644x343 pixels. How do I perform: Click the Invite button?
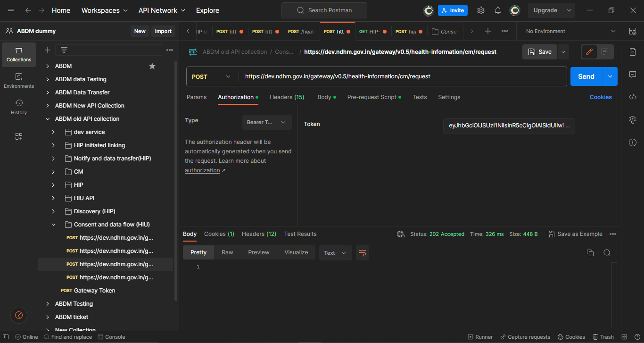click(453, 10)
